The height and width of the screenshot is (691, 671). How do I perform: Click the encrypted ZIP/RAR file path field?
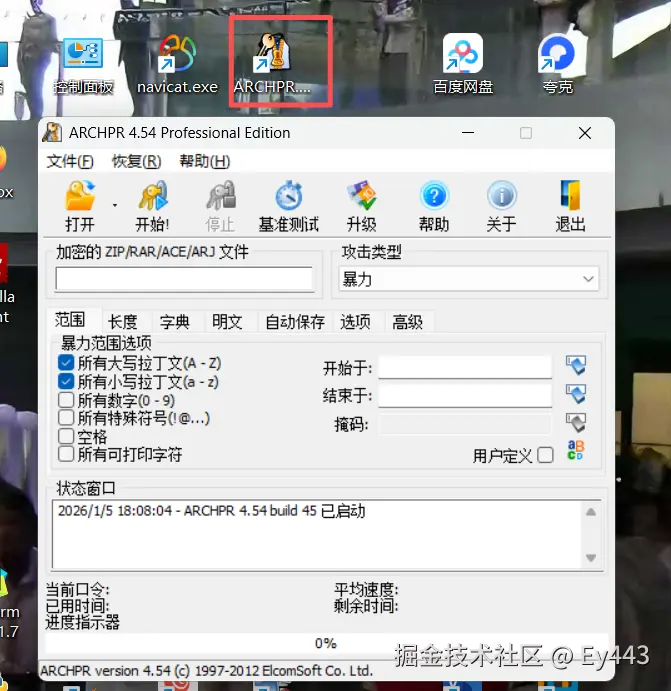point(184,279)
